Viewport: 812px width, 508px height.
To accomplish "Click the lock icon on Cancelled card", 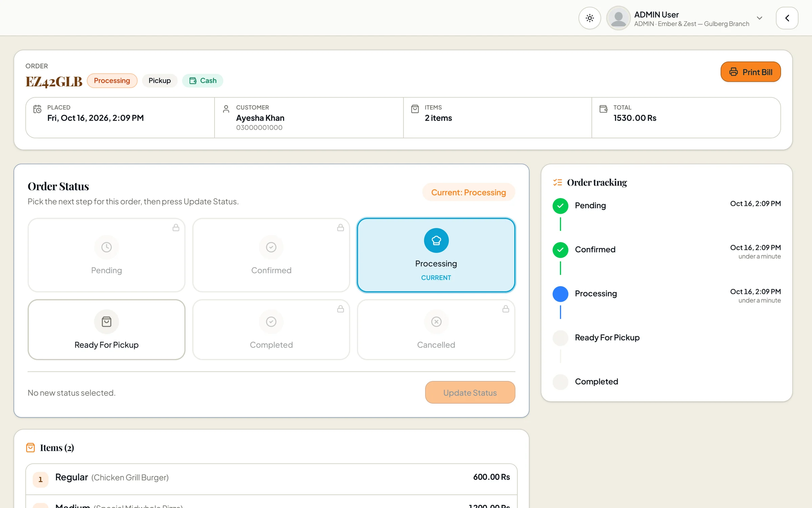I will [x=506, y=309].
